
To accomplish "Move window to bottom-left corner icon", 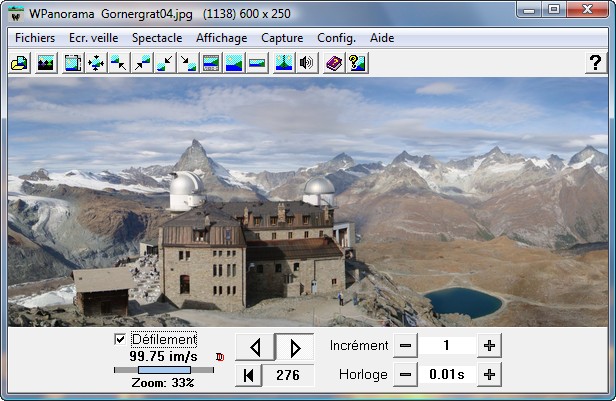I will pyautogui.click(x=165, y=63).
